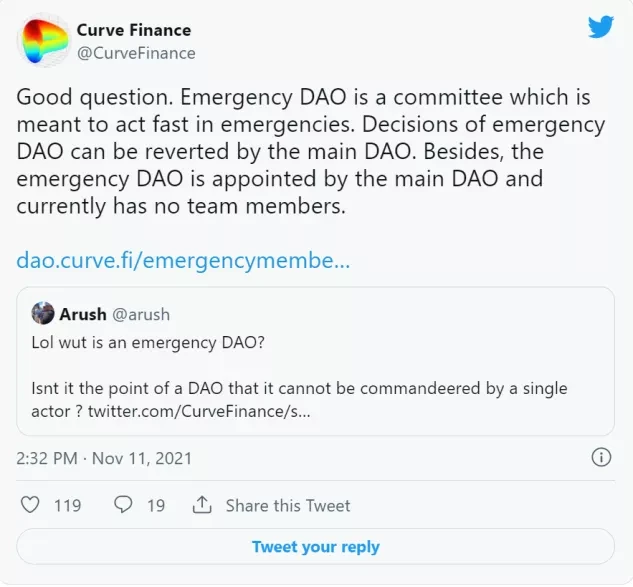Screen dimensions: 633x587
Task: Click the 19 replies count
Action: (156, 505)
